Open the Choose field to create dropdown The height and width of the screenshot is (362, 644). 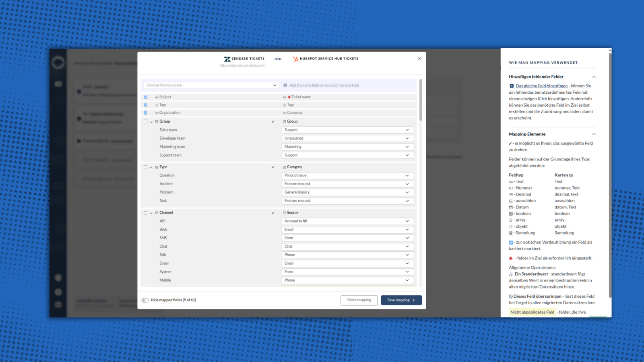(211, 85)
